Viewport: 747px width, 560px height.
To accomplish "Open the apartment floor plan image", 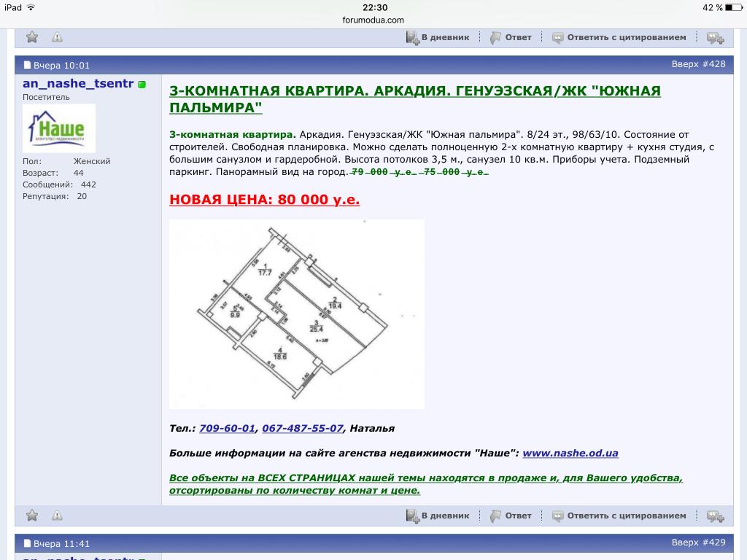I will [296, 314].
